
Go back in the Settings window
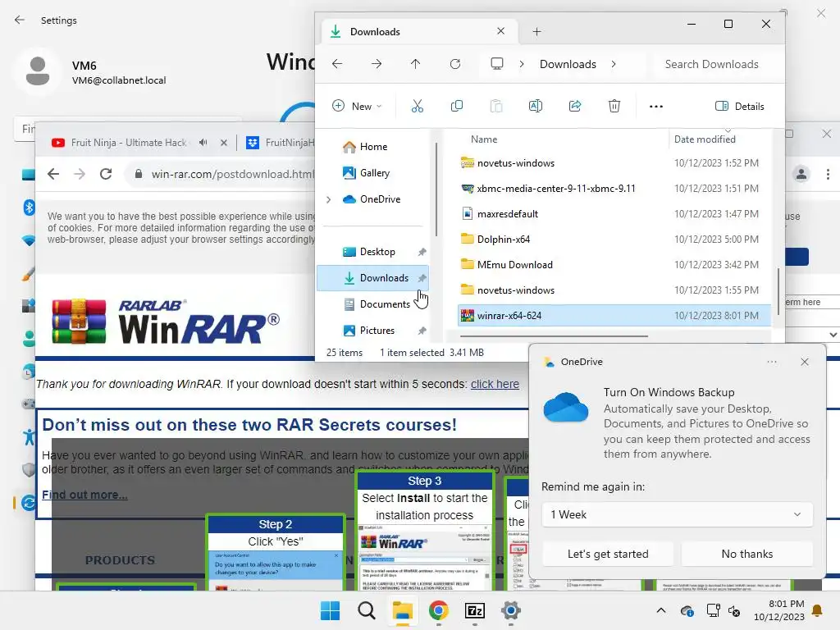coord(20,20)
